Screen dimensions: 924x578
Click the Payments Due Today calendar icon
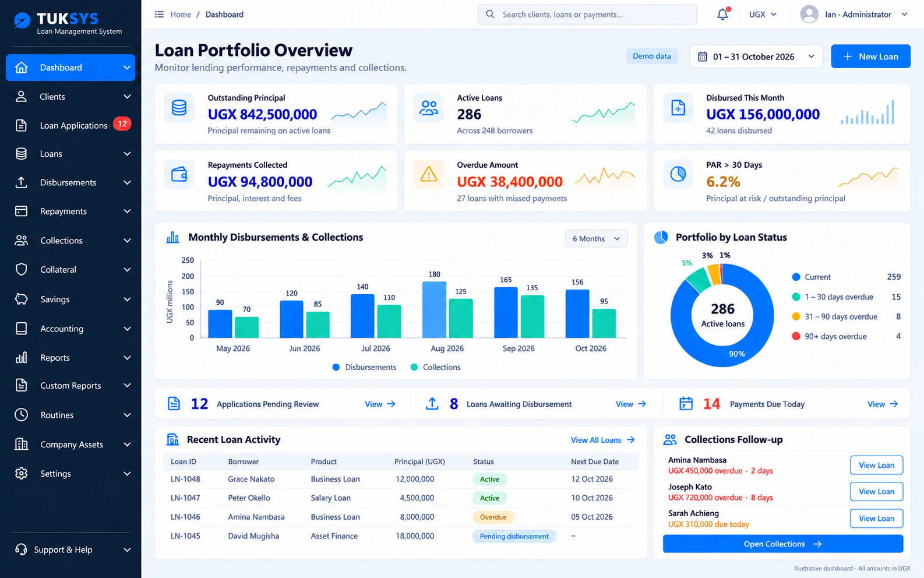[x=686, y=404]
